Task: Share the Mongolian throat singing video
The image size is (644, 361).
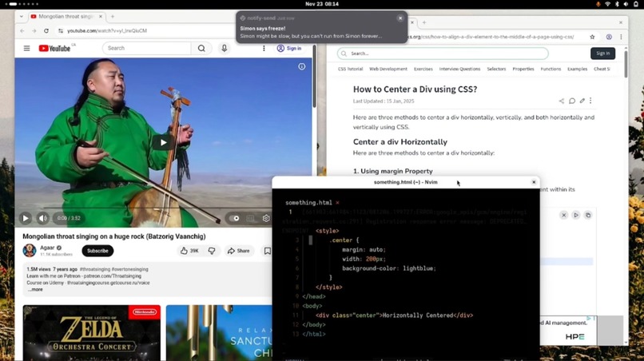Action: pyautogui.click(x=239, y=251)
